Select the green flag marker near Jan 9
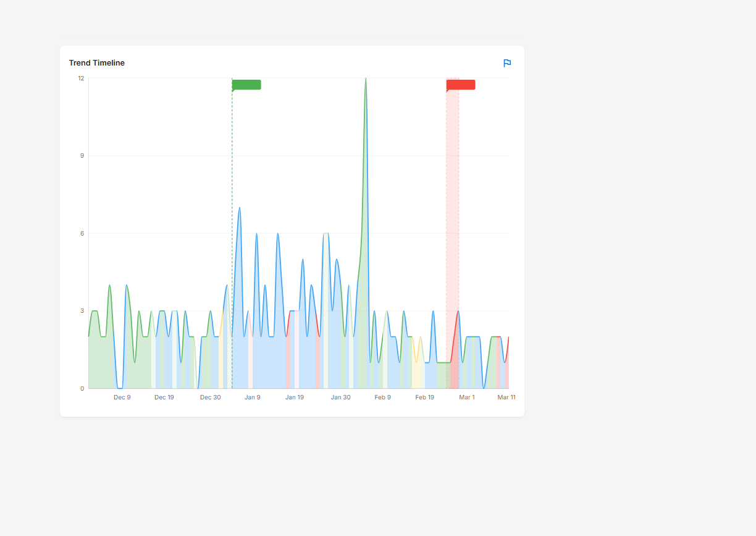 (246, 85)
